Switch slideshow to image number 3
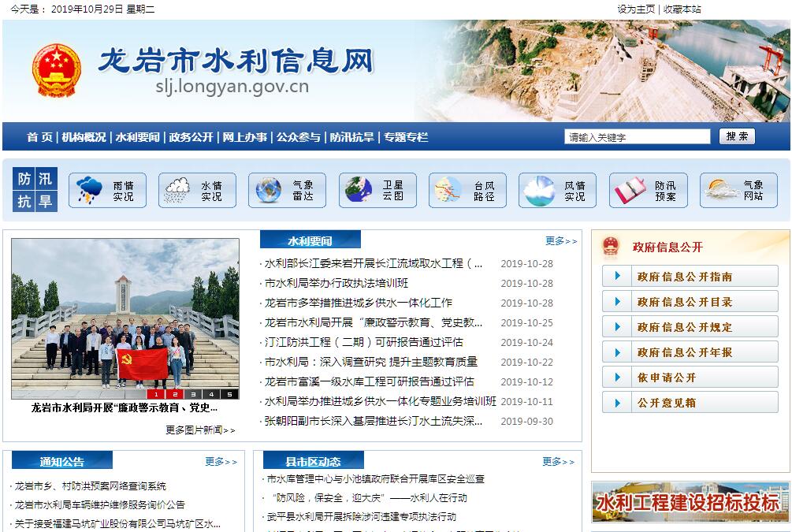Viewport: 792px width, 532px height. 193,394
